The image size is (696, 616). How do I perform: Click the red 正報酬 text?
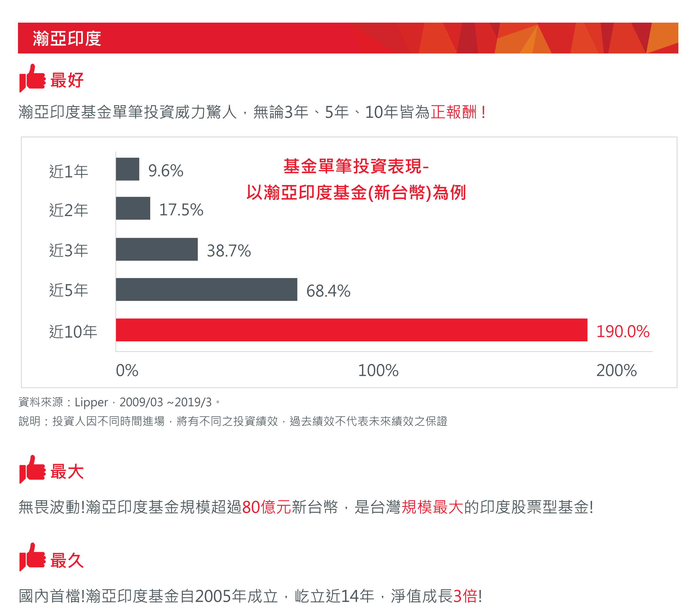454,112
